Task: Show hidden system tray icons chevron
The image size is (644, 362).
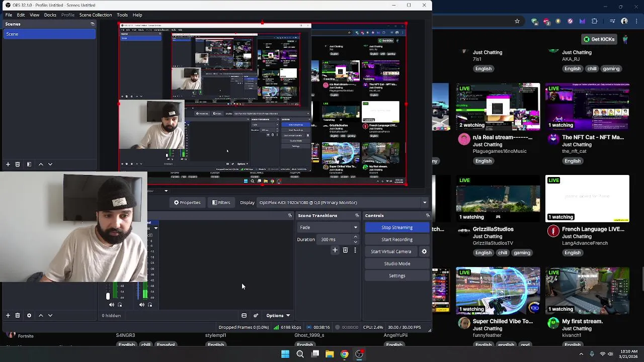Action: pos(581,354)
